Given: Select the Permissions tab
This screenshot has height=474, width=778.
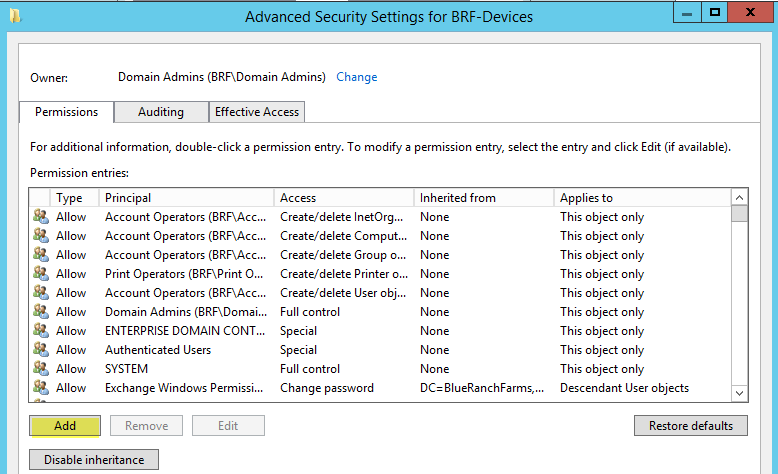Looking at the screenshot, I should pyautogui.click(x=67, y=112).
